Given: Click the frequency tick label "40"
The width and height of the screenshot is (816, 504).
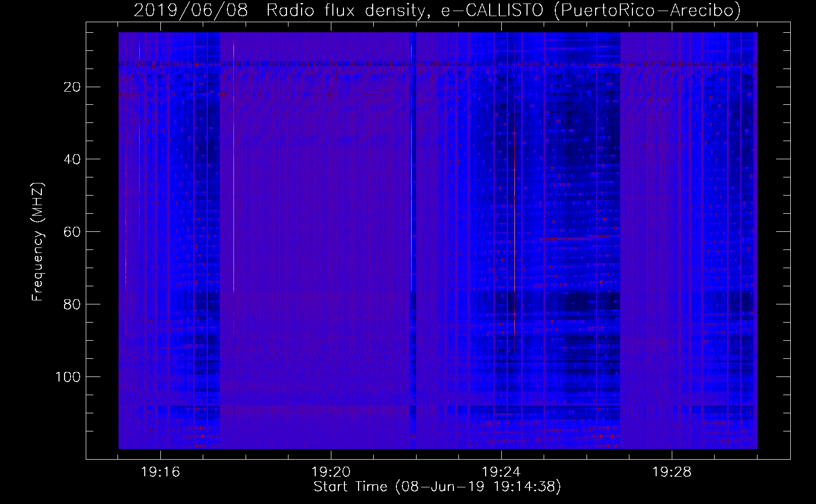Looking at the screenshot, I should [73, 159].
